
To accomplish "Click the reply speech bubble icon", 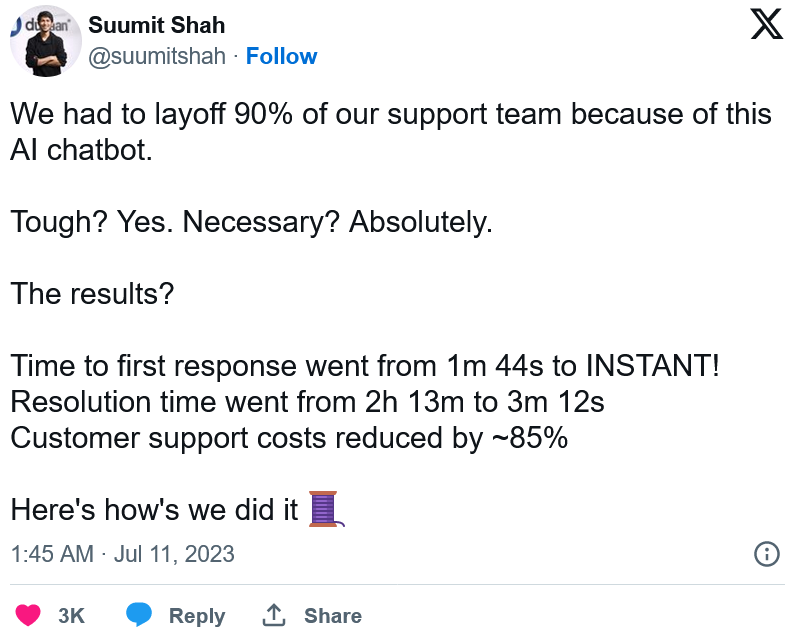I will (x=139, y=615).
